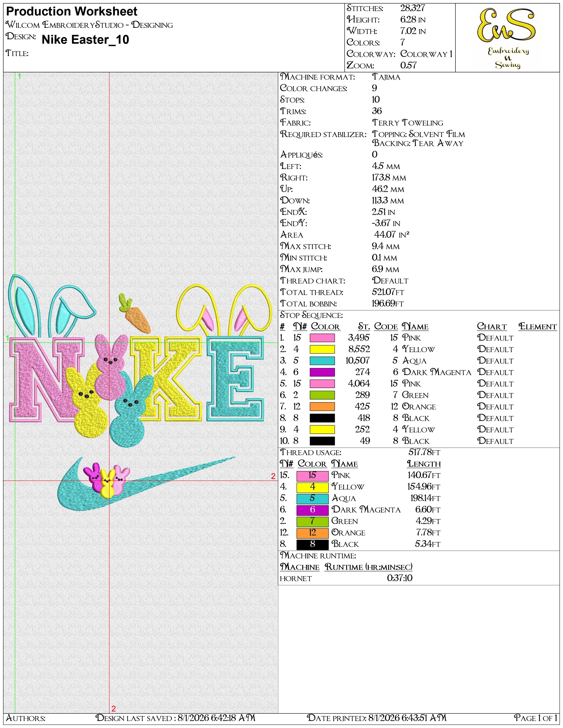Viewport: 563px width, 728px height.
Task: Select the total thread "521.07ft"
Action: 388,292
